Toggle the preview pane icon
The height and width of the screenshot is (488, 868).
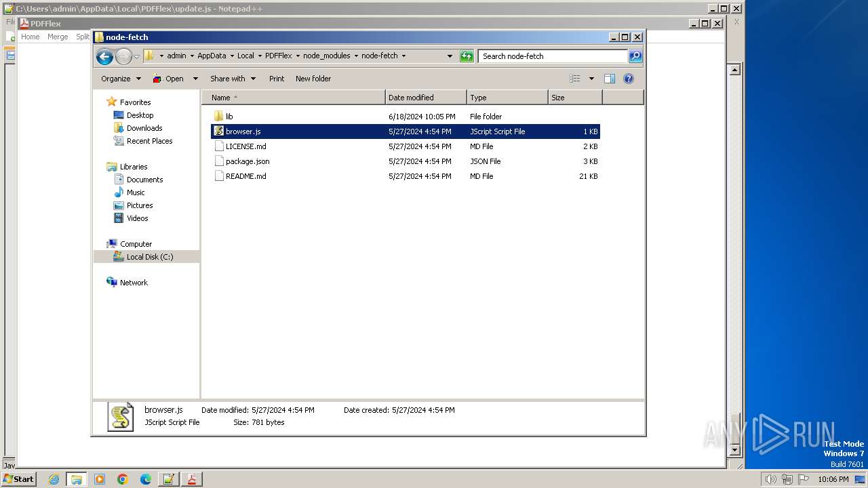(x=610, y=79)
